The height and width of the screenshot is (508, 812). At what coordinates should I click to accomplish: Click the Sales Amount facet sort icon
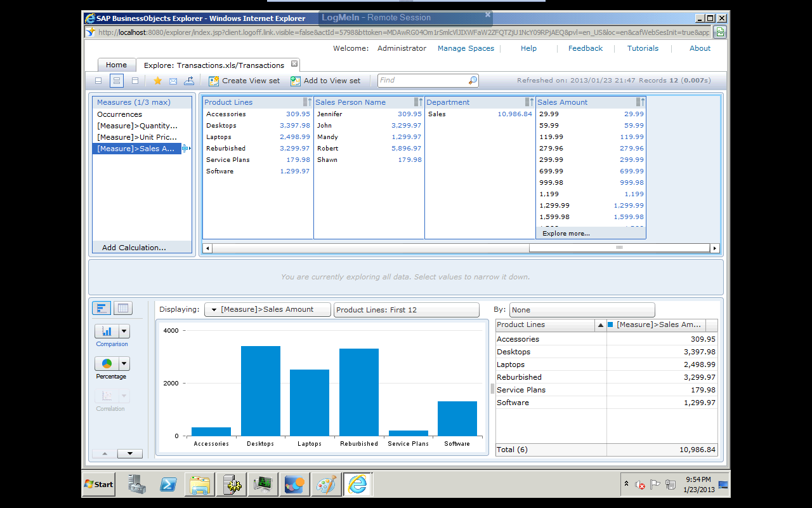point(640,102)
